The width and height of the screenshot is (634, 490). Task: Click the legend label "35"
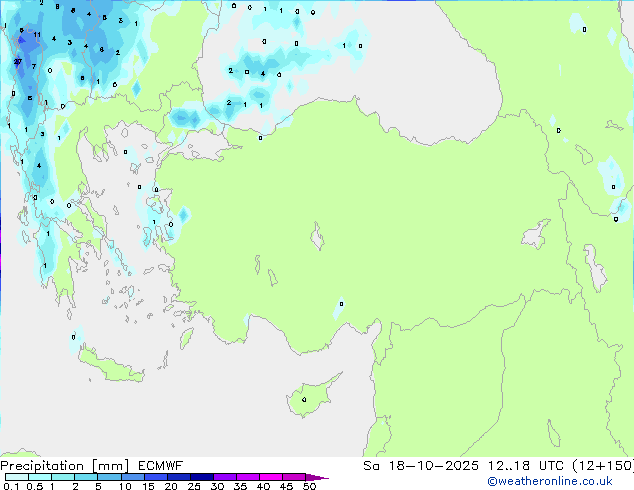point(240,486)
